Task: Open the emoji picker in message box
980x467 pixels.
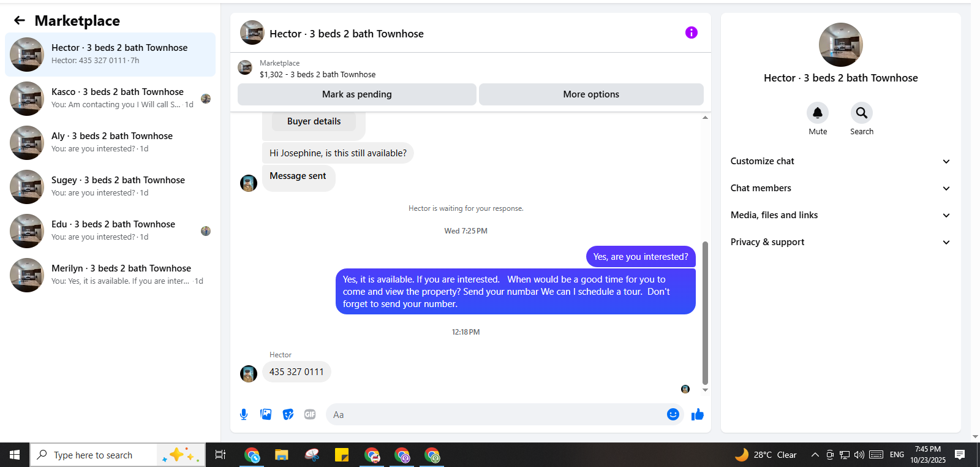Action: [x=673, y=414]
